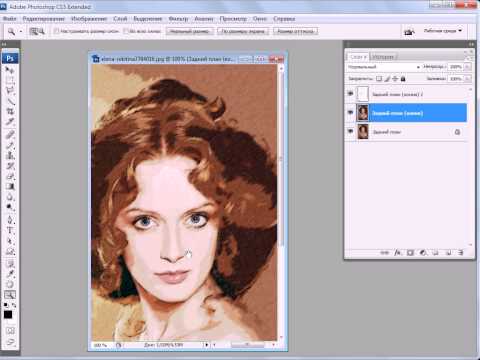Image resolution: width=480 pixels, height=360 pixels.
Task: Open the fill slider arrow
Action: pyautogui.click(x=467, y=79)
